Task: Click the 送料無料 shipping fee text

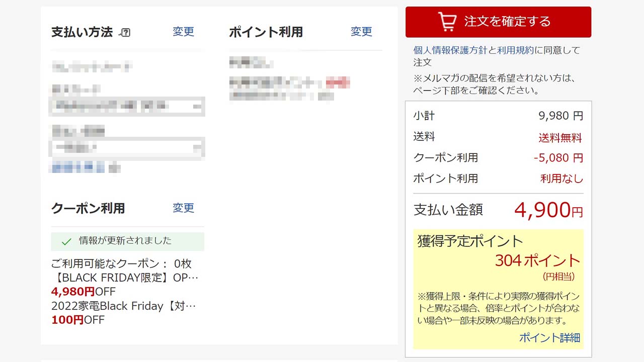Action: 560,138
